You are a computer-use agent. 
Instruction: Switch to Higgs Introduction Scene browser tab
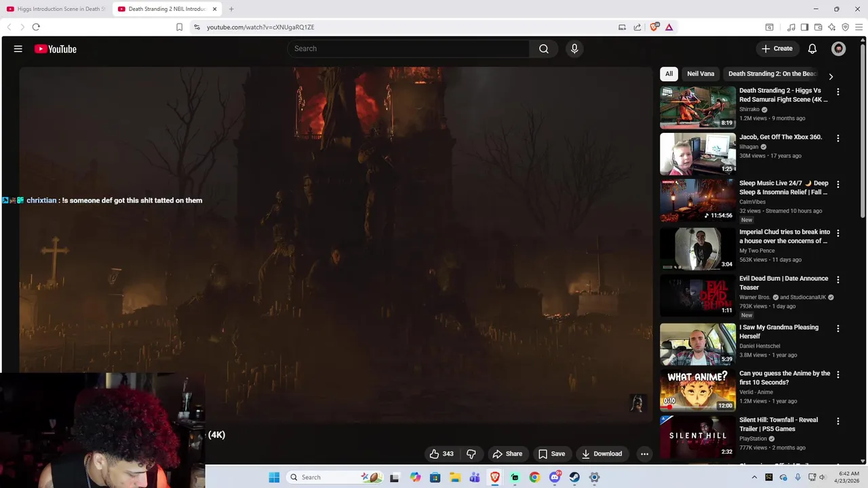[56, 9]
